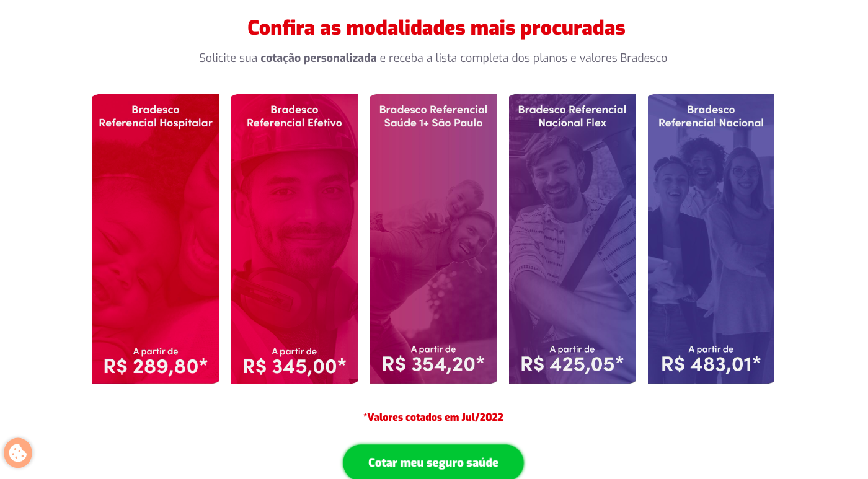This screenshot has width=868, height=479.
Task: Click the heading Confira as modalidades mais procuradas
Action: [436, 28]
